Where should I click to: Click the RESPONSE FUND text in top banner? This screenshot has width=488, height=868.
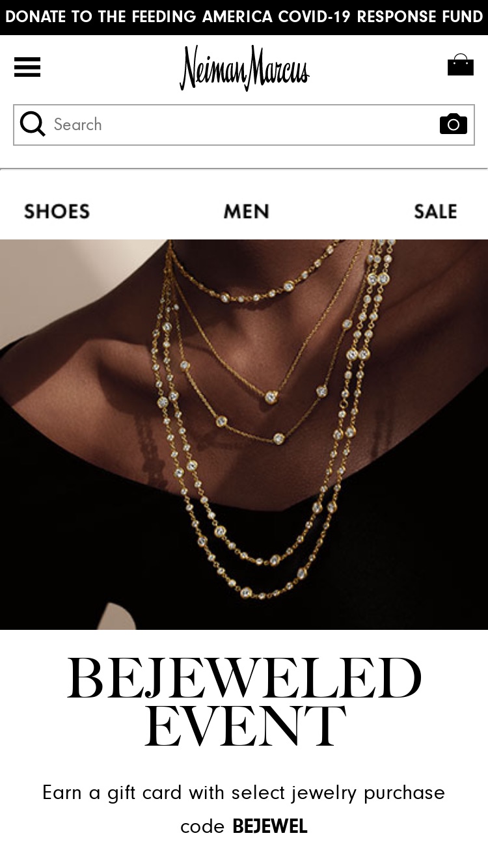tap(420, 17)
